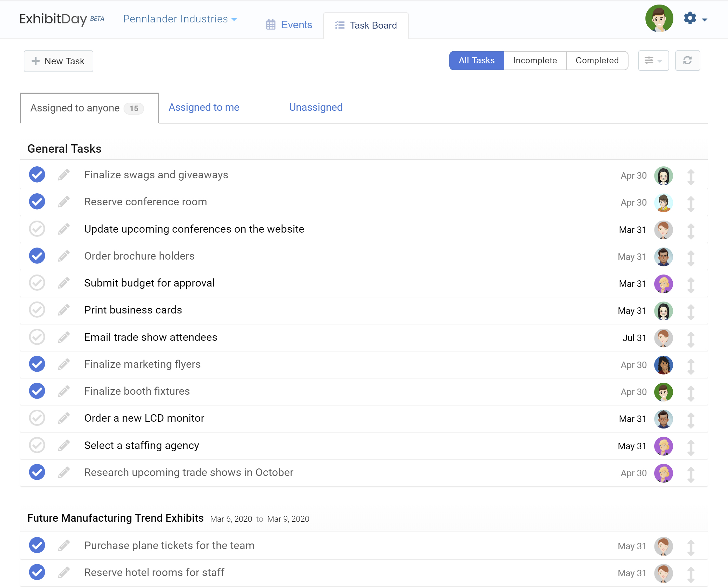728x588 pixels.
Task: Click assignee avatar on 'Order brochure holders'
Action: coord(663,257)
